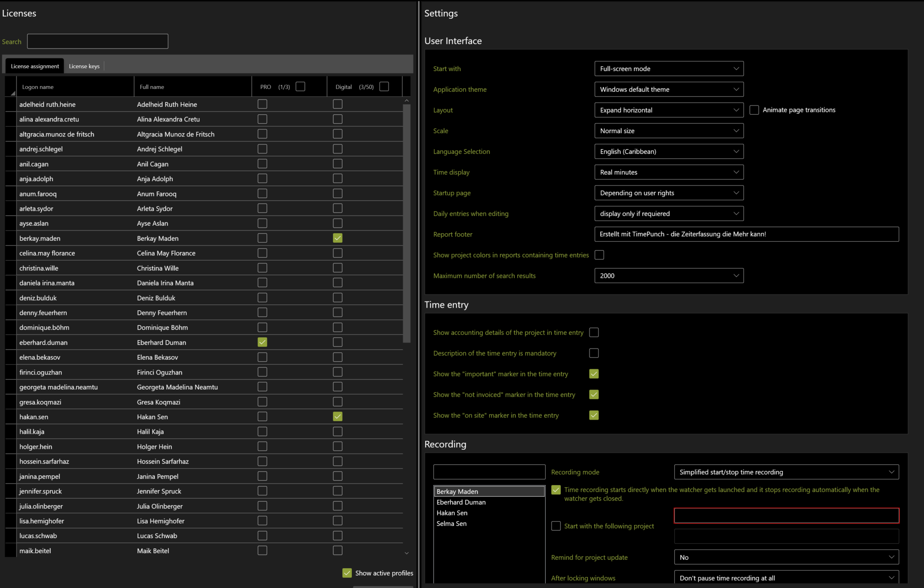Uncheck Eberhard Duman's PRO license
Viewport: 924px width, 588px height.
tap(262, 342)
